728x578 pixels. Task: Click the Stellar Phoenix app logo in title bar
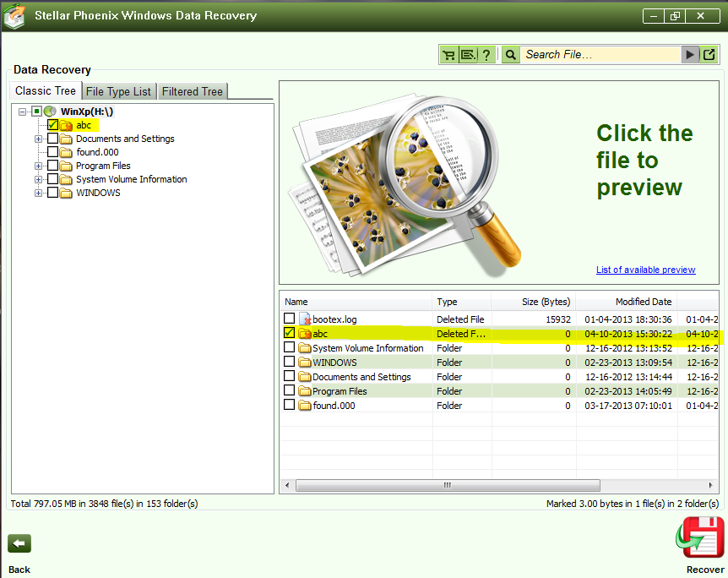tap(15, 15)
